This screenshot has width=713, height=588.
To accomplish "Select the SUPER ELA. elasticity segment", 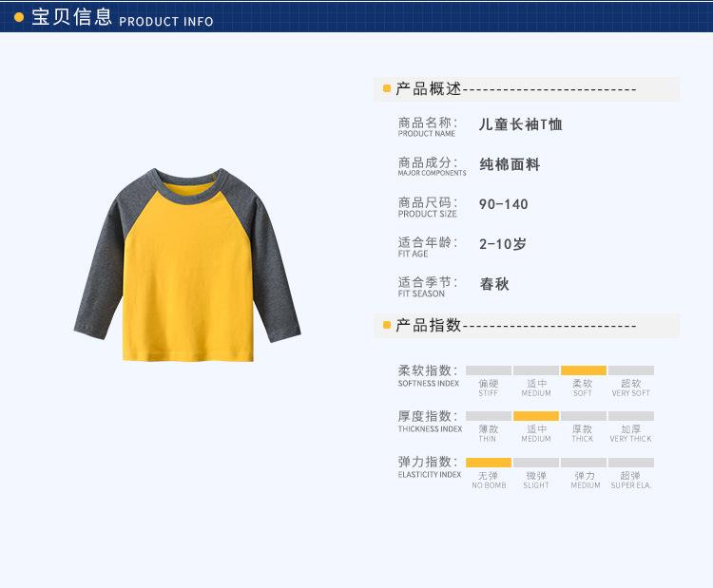I will tap(631, 463).
